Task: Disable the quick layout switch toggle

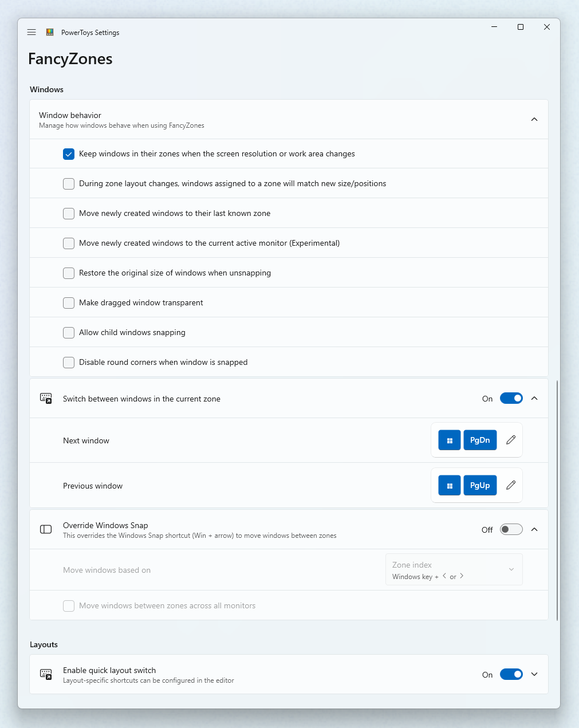Action: (510, 674)
